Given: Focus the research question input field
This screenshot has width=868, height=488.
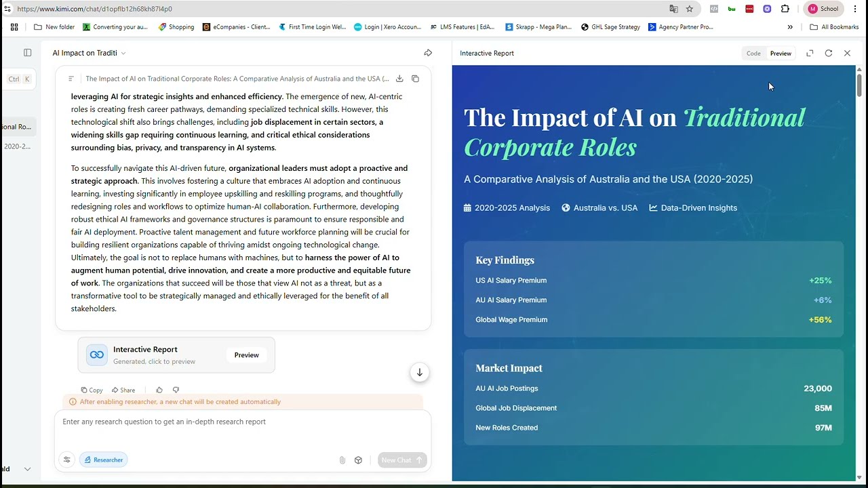Looking at the screenshot, I should pos(243,422).
